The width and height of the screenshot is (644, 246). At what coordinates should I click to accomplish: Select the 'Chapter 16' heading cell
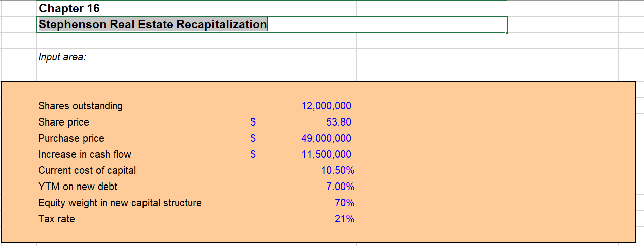coord(69,8)
